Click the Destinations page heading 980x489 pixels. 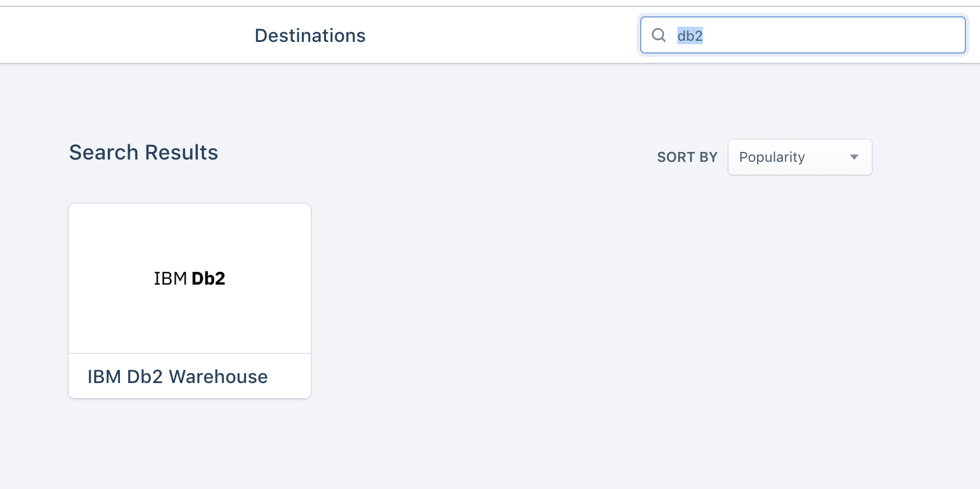pos(310,36)
